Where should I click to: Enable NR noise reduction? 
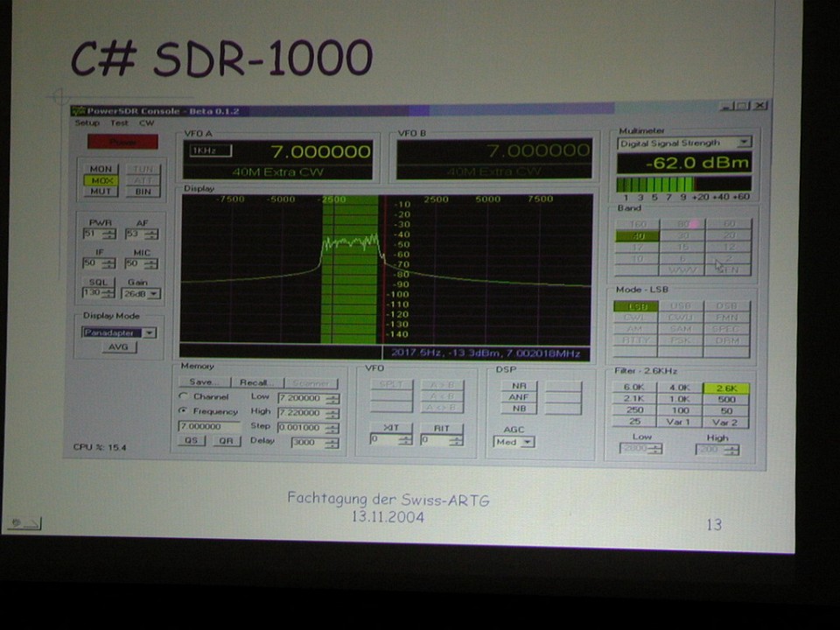(519, 386)
